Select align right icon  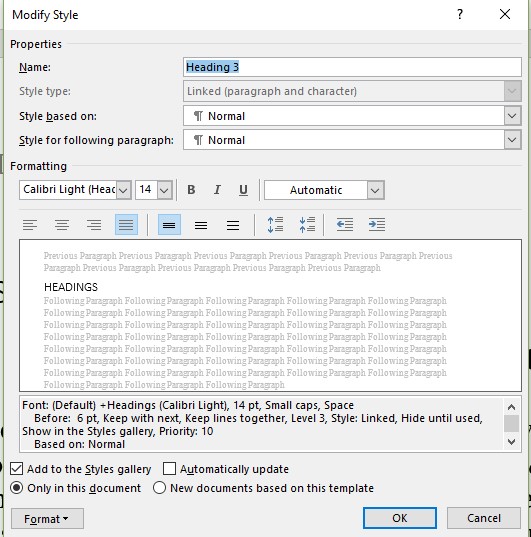tap(94, 225)
